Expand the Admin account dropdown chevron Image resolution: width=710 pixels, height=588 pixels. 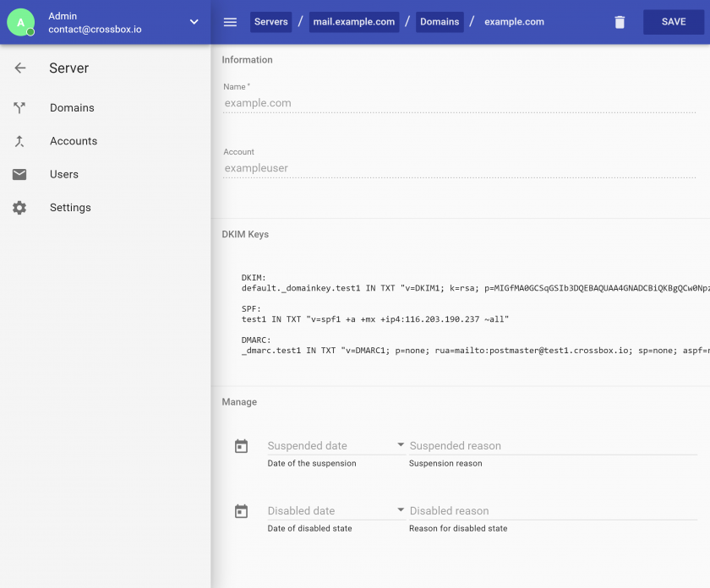pyautogui.click(x=194, y=22)
